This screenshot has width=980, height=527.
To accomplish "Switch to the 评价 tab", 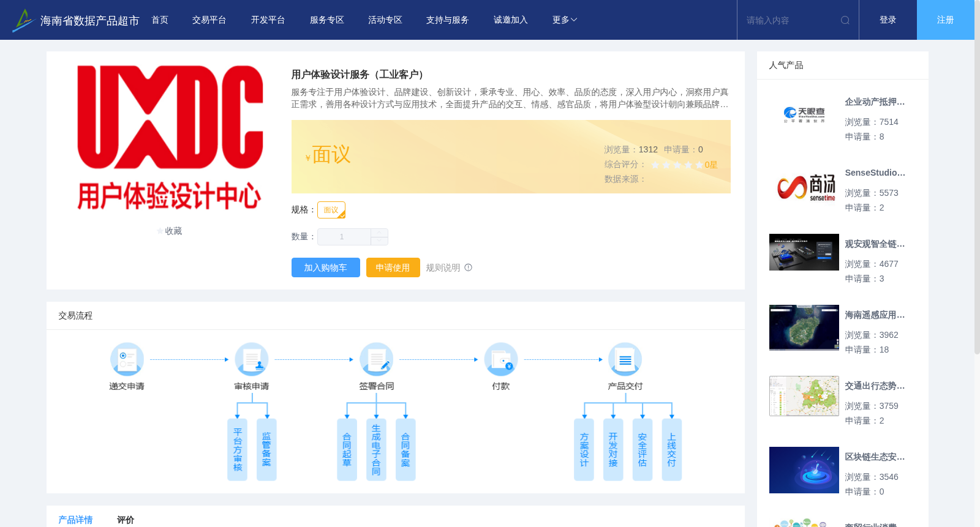I will [126, 520].
